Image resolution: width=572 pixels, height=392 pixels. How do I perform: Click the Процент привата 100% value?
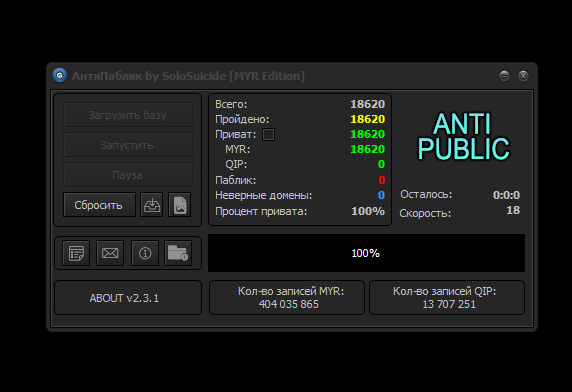click(368, 211)
